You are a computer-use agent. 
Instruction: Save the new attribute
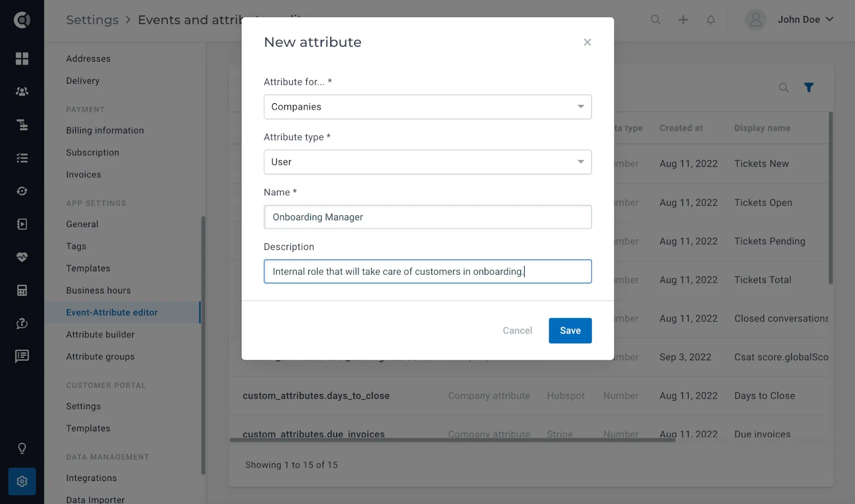click(570, 330)
